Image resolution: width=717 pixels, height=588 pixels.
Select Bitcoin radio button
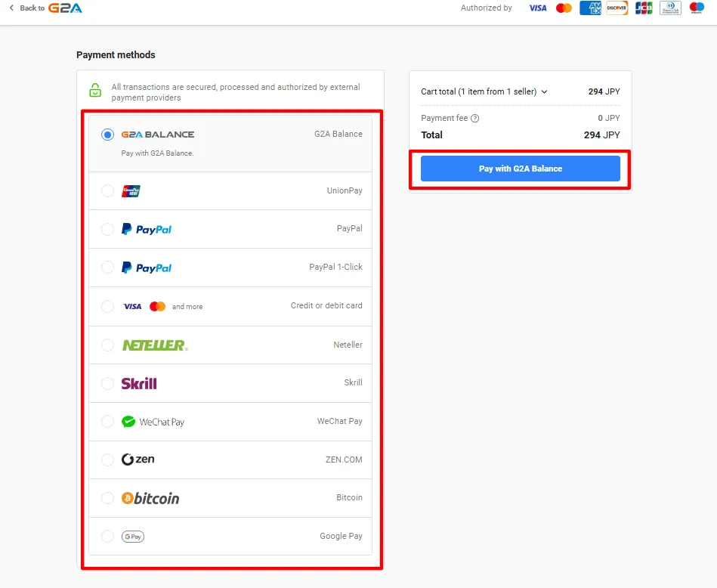(107, 498)
